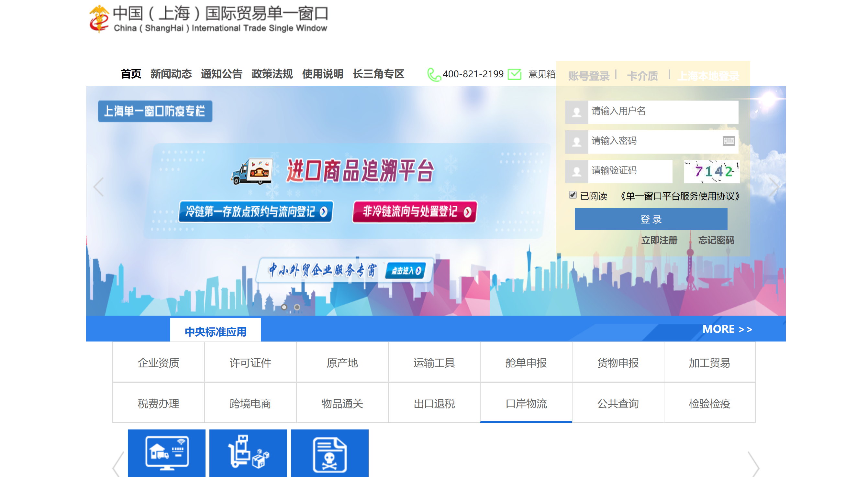Open 舱单申报 category

(x=526, y=362)
